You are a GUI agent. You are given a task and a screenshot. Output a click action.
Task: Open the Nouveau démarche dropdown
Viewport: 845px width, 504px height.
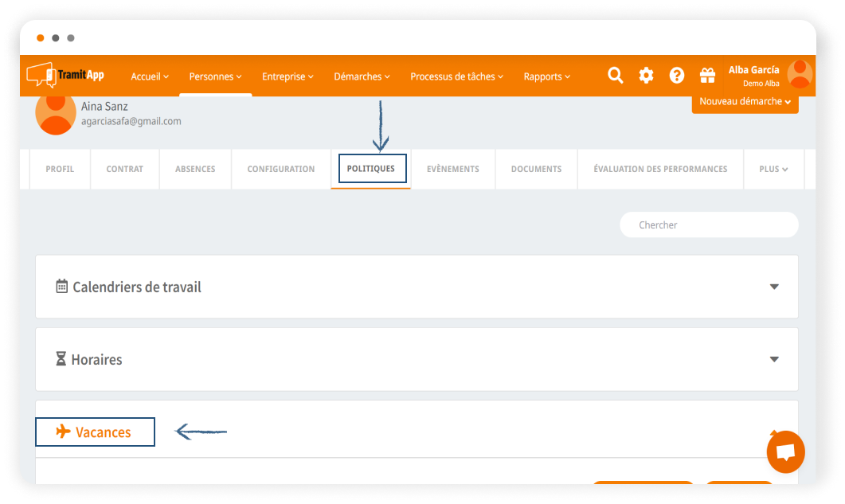point(745,102)
